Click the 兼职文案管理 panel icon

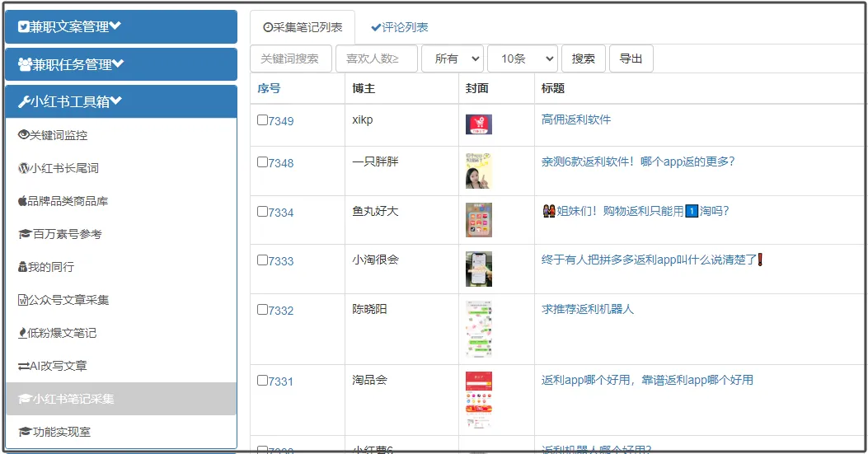click(23, 26)
